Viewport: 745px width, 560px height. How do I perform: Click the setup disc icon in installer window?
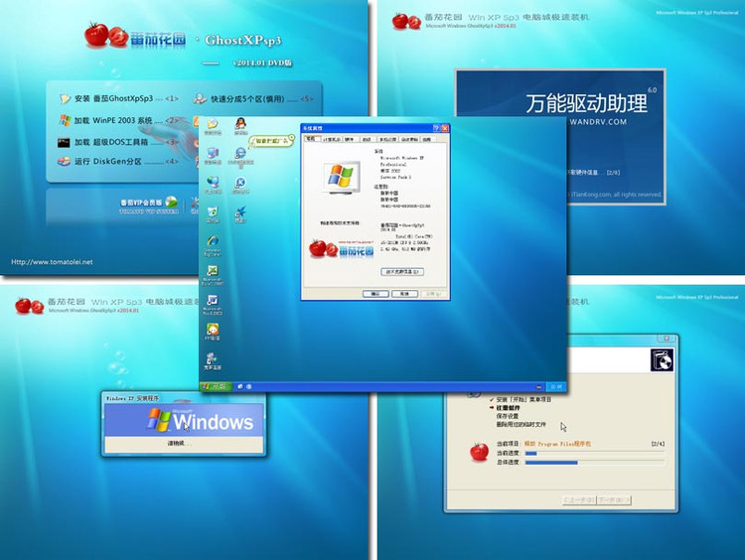point(662,360)
